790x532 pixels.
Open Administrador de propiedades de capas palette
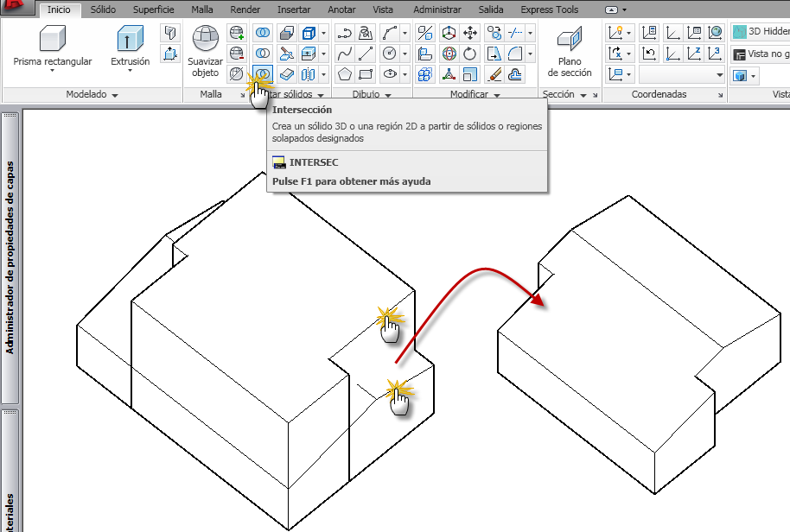coord(10,257)
